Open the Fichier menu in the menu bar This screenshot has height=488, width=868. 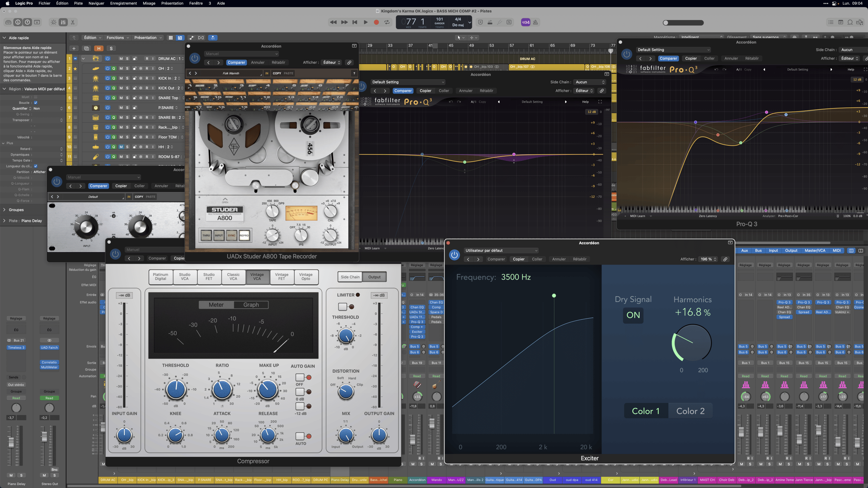click(44, 3)
